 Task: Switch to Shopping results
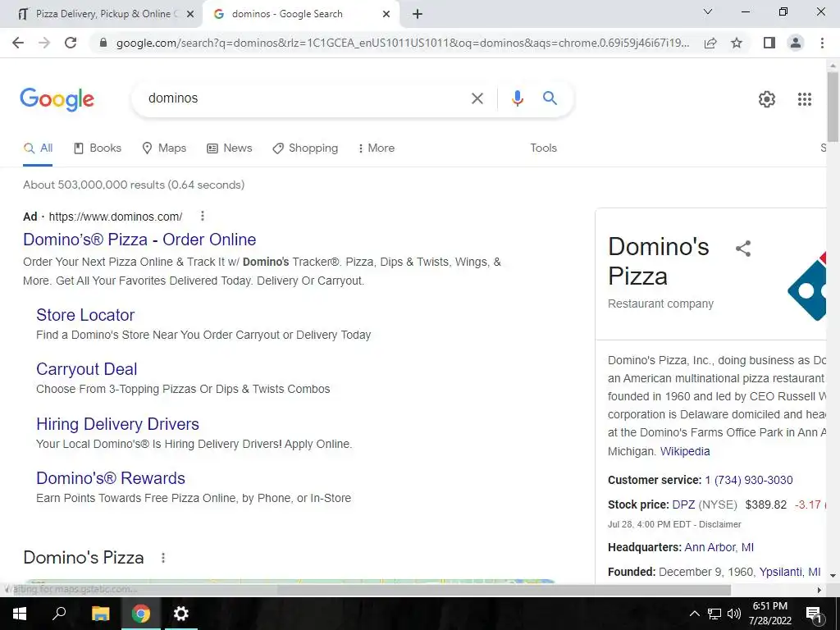305,148
